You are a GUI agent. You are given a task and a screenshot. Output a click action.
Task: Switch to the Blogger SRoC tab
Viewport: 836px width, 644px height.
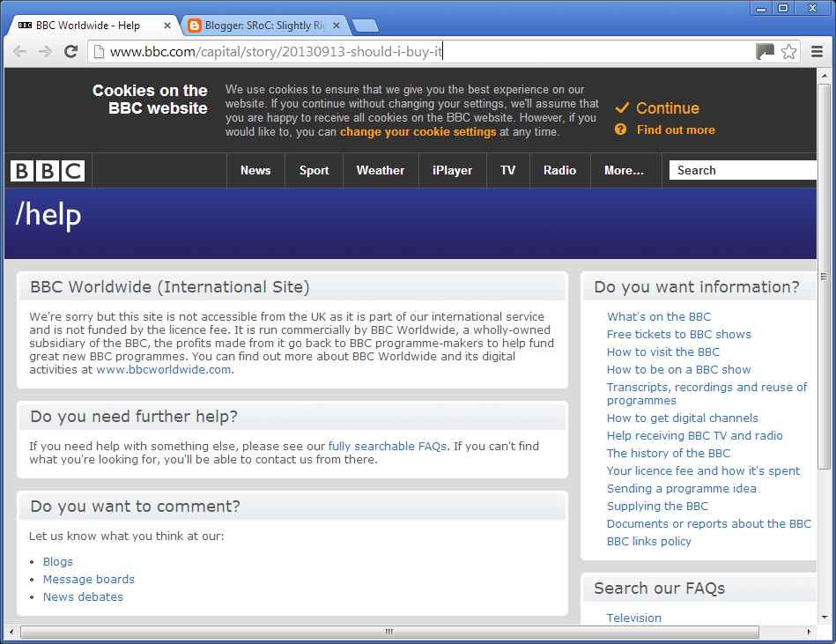click(265, 25)
